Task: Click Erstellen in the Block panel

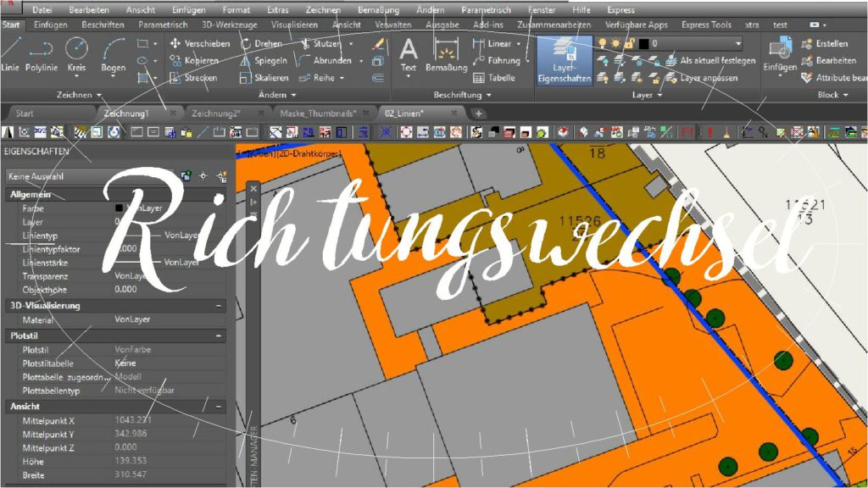Action: tap(832, 44)
